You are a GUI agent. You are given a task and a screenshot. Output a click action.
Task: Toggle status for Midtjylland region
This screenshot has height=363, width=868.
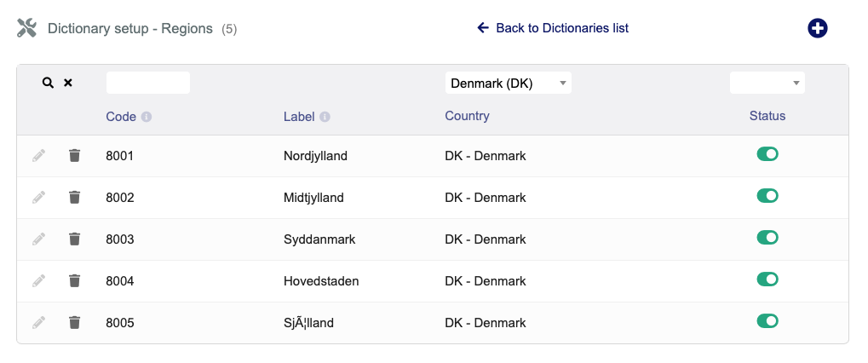pos(767,196)
